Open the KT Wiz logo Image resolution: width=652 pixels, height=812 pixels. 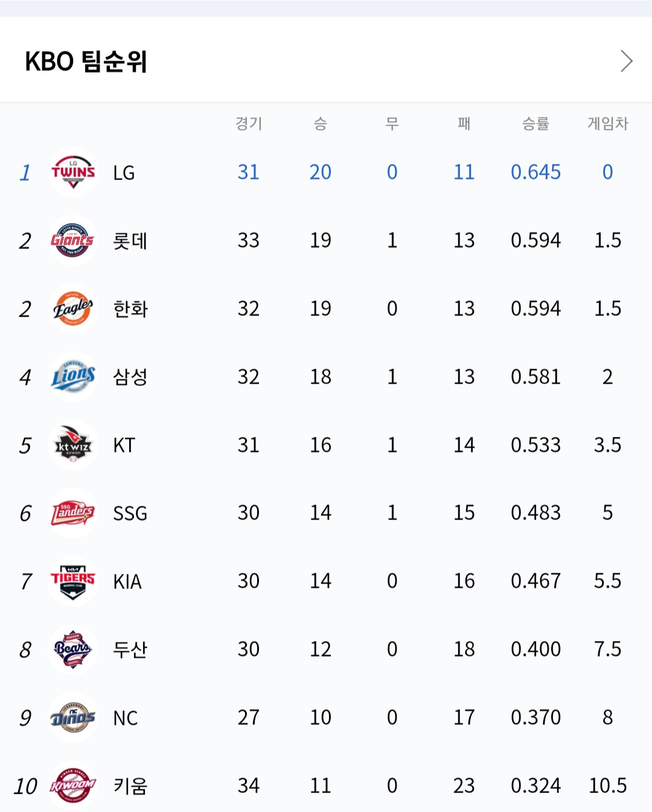[x=73, y=445]
